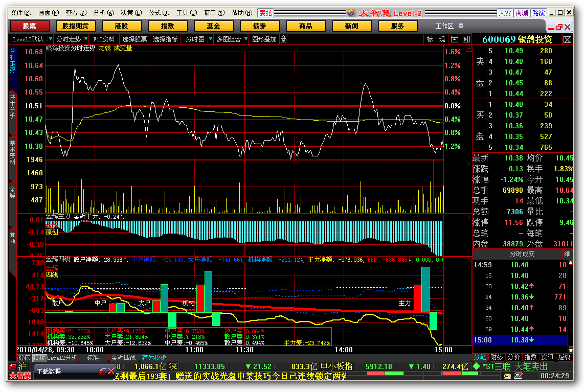Select the 基金 category button
The width and height of the screenshot is (585, 392).
click(x=214, y=26)
